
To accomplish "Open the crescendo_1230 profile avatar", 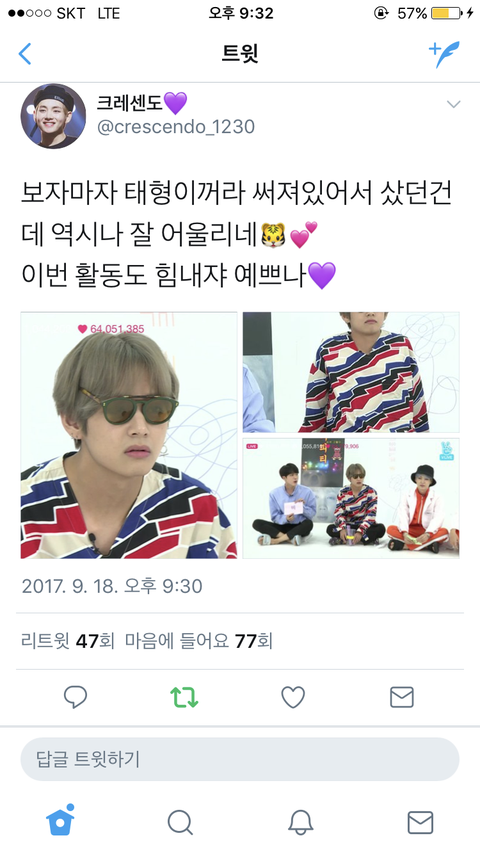I will [x=53, y=116].
